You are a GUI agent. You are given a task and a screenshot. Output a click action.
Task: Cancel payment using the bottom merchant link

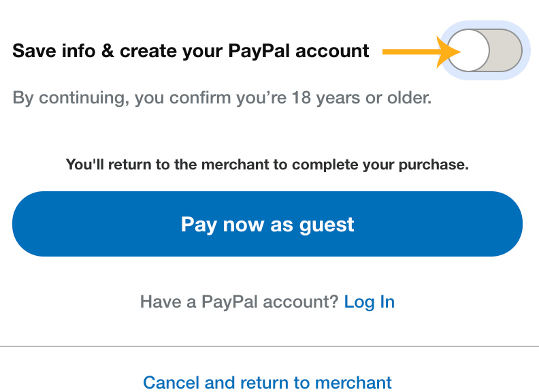point(267,382)
